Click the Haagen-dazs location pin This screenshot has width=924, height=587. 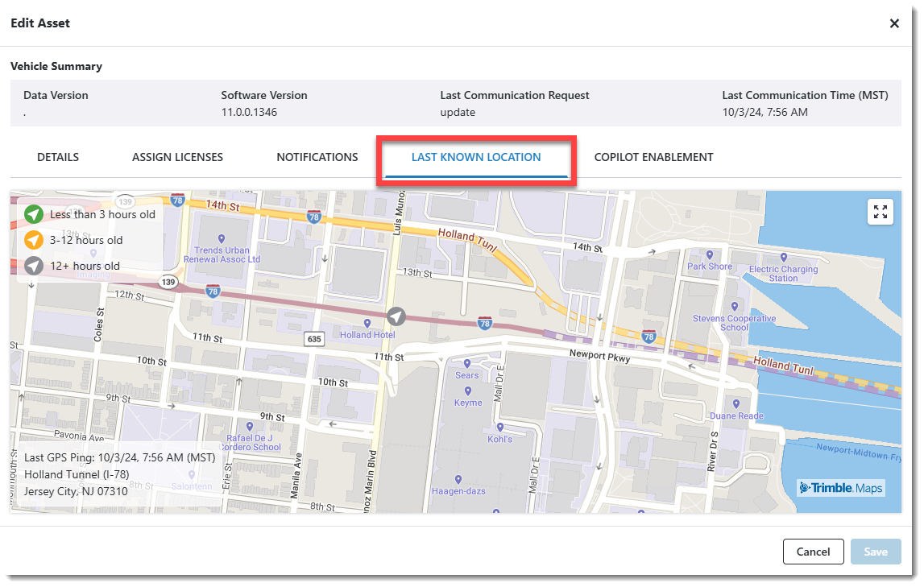458,480
